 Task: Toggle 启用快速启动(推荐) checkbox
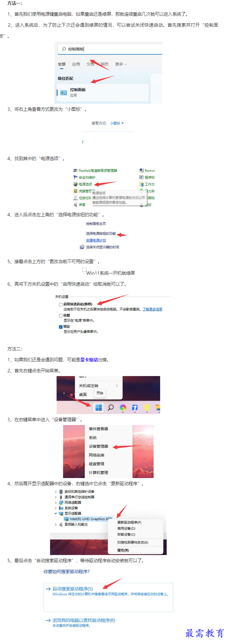coord(61,304)
